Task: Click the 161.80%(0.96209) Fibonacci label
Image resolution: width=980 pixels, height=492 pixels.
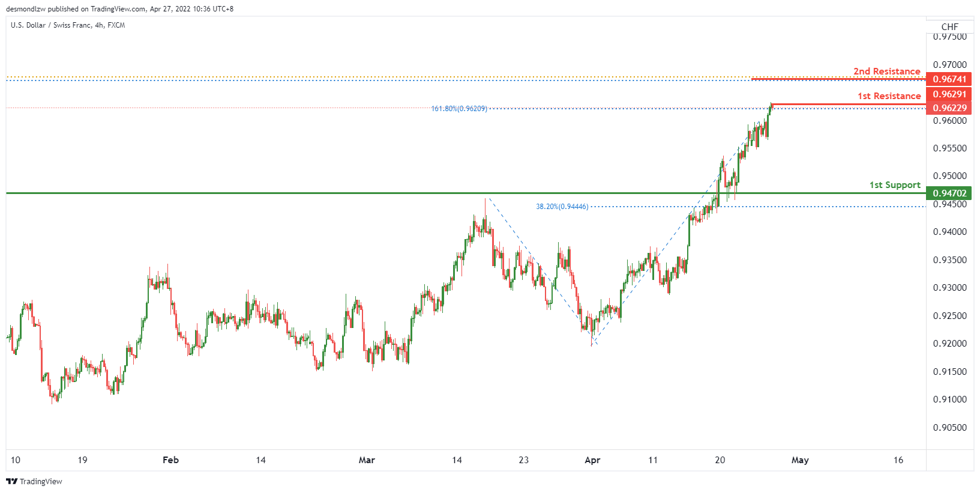Action: (459, 109)
